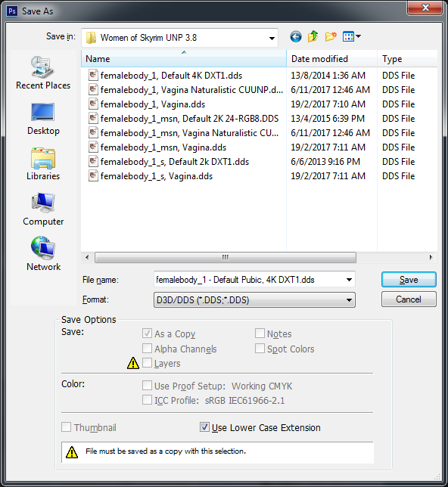This screenshot has height=487, width=448.
Task: Select femalebody_1, Vagina.dds file
Action: tap(153, 104)
